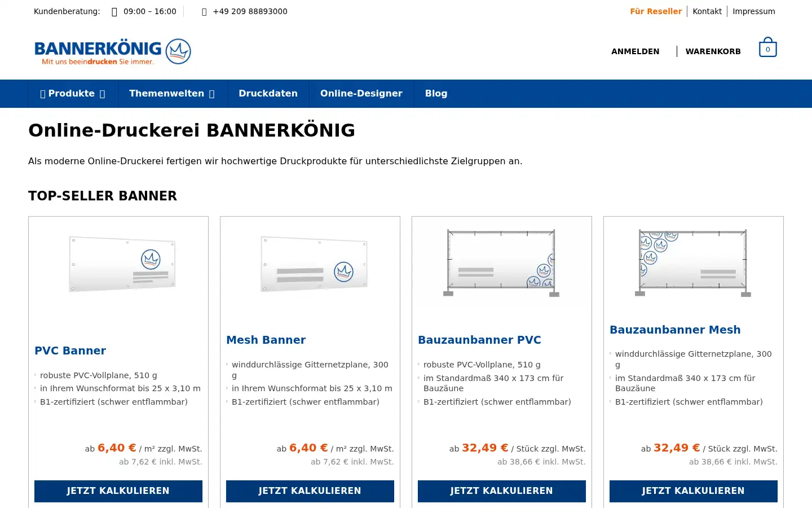The height and width of the screenshot is (508, 812).
Task: Click the Online-Druckerei BANNERKÖNIG heading
Action: 192,130
